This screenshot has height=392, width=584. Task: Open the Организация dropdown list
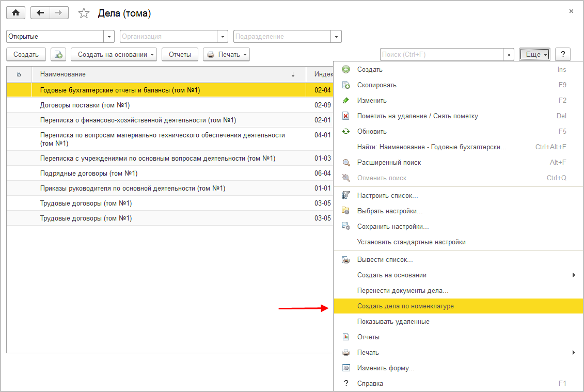pyautogui.click(x=223, y=37)
